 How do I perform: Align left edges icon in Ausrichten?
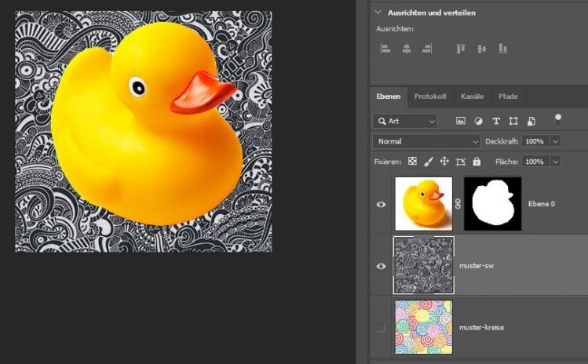[x=385, y=49]
